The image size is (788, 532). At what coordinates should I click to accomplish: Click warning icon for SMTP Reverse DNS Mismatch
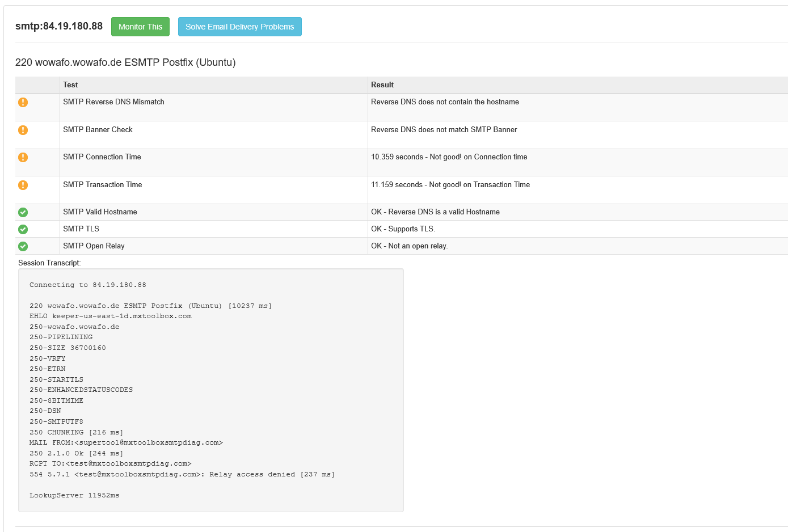pyautogui.click(x=23, y=102)
